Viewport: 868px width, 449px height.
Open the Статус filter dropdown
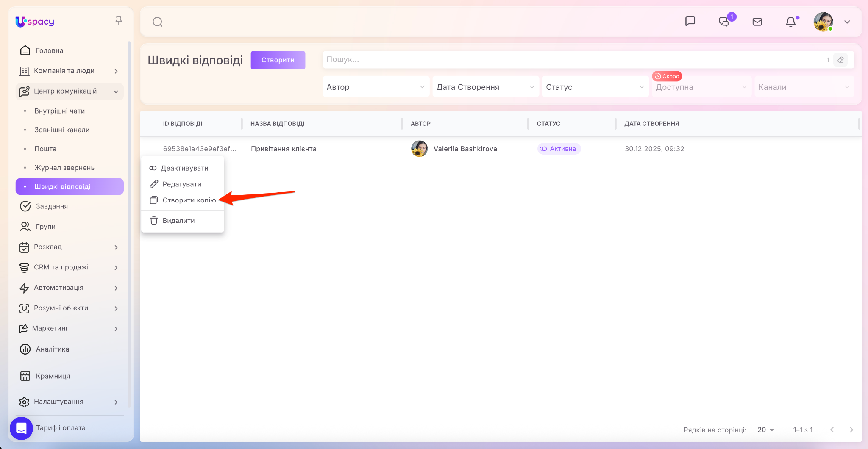pyautogui.click(x=595, y=87)
